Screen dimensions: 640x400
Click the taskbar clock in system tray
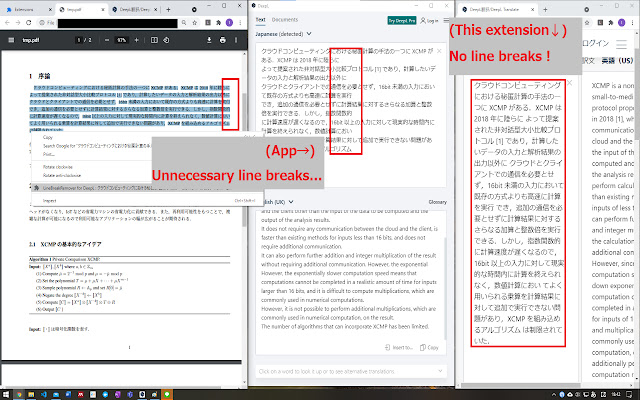(616, 394)
